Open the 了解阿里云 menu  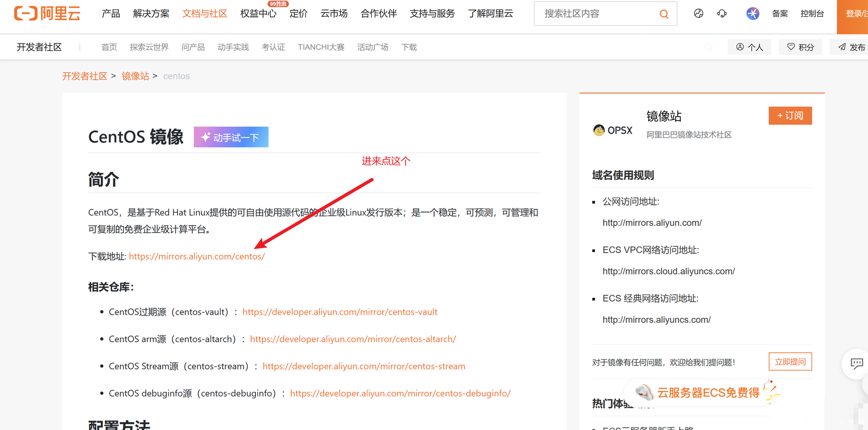tap(491, 14)
